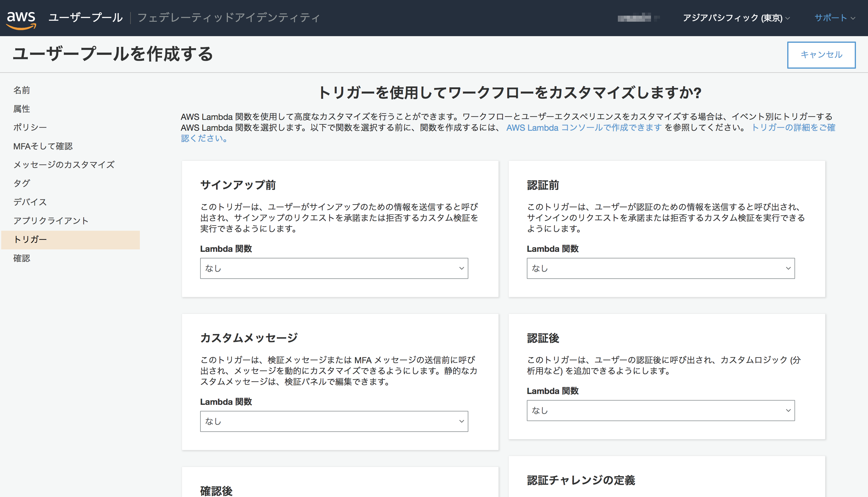Viewport: 868px width, 497px height.
Task: Select MFAそして確認 in the sidebar
Action: (43, 146)
